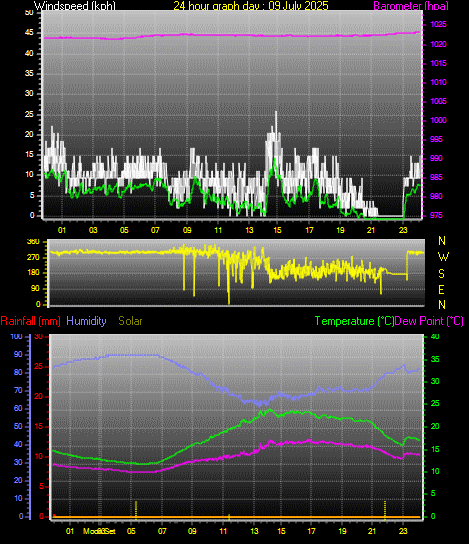This screenshot has width=469, height=544.
Task: Click humidity axis value 90
Action: [18, 355]
